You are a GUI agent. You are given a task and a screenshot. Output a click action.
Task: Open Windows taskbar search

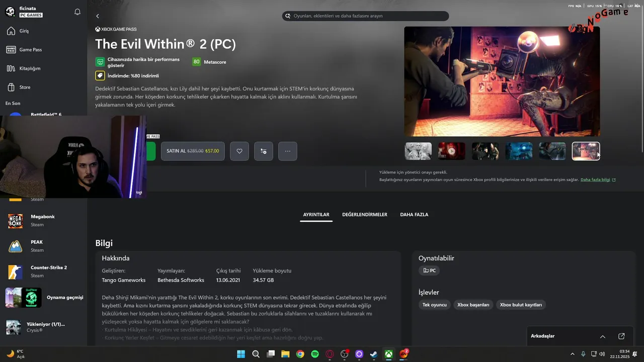point(256,354)
